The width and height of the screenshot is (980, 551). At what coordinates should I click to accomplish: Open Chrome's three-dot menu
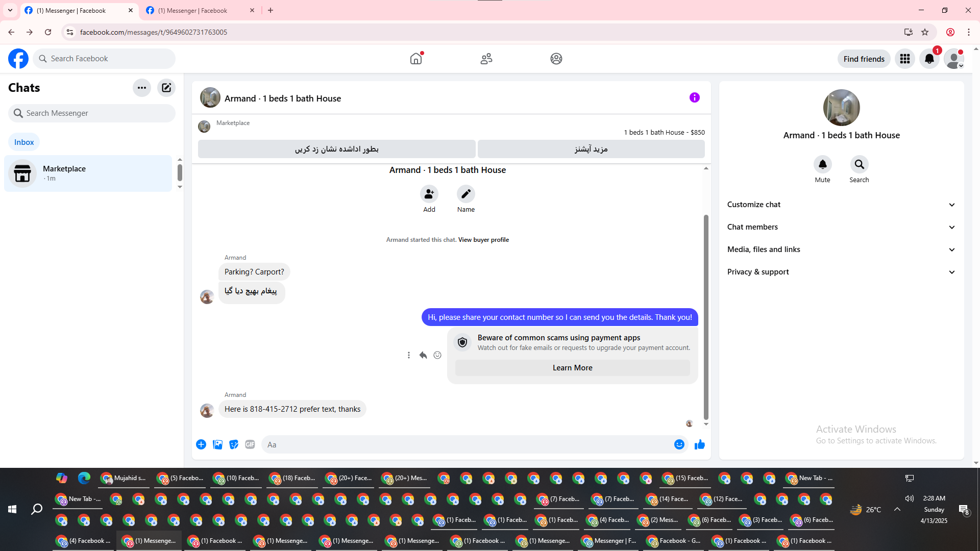pyautogui.click(x=969, y=32)
